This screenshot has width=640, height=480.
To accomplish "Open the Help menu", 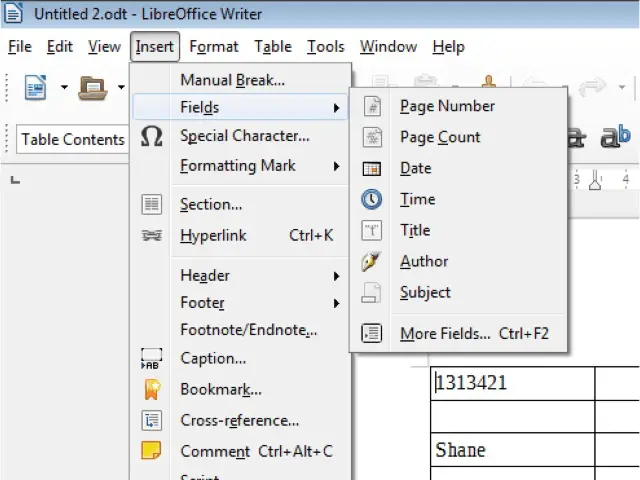I will tap(449, 47).
